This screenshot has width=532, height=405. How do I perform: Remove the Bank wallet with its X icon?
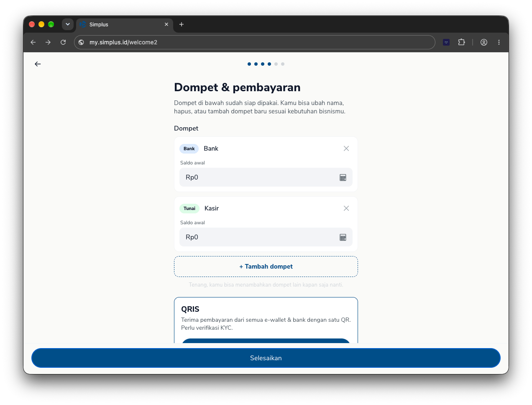tap(346, 149)
